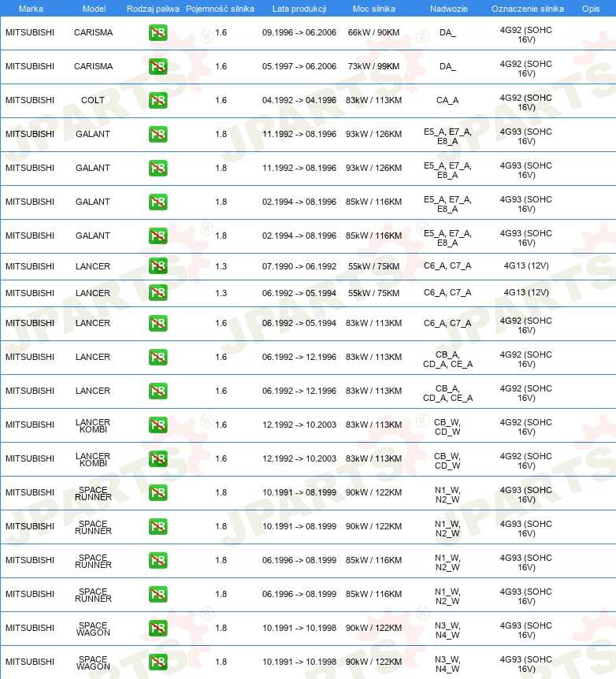Viewport: 616px width, 679px height.
Task: Select the COLT model cell
Action: [x=93, y=100]
